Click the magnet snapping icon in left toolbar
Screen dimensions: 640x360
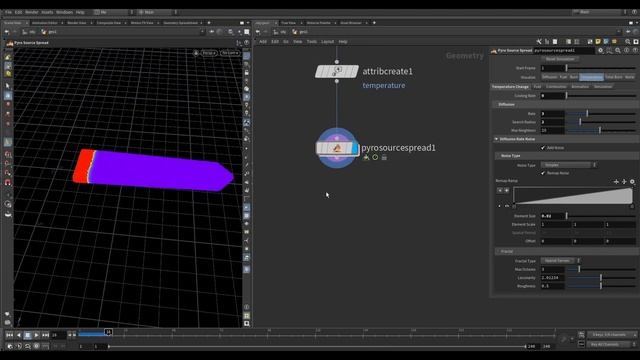(8, 182)
